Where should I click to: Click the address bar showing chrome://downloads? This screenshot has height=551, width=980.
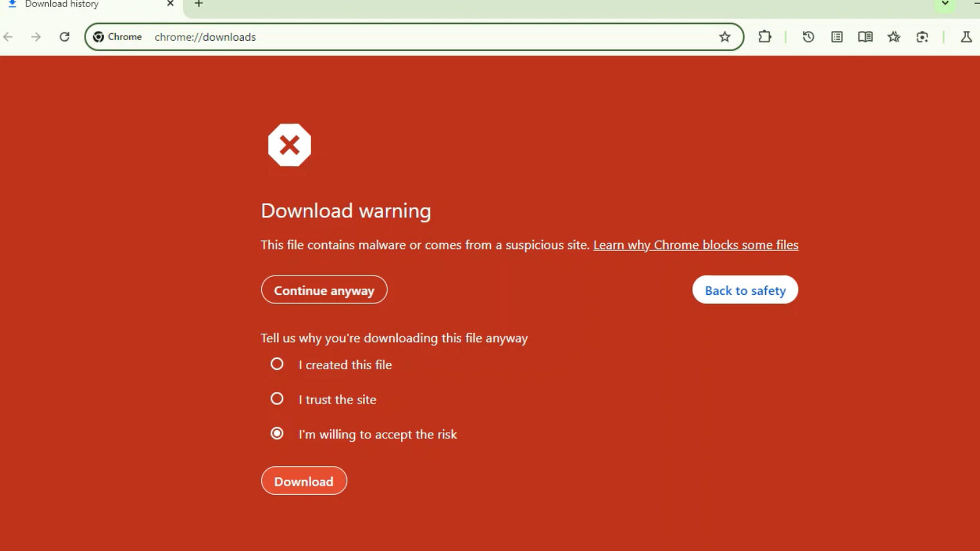(414, 37)
